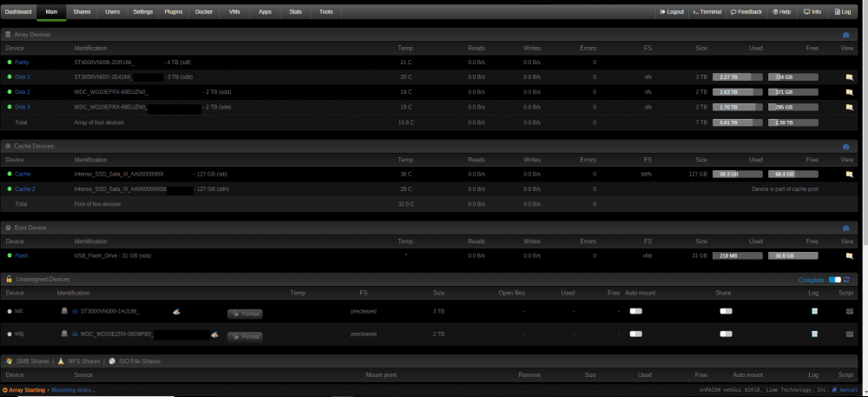The image size is (868, 397).
Task: Switch to the Dashboard tab
Action: click(18, 11)
